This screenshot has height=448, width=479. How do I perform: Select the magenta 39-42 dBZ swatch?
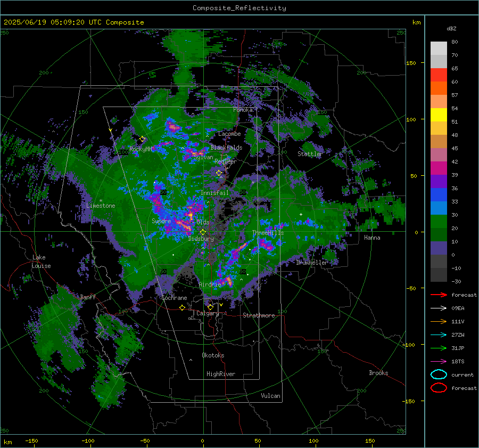tap(439, 168)
